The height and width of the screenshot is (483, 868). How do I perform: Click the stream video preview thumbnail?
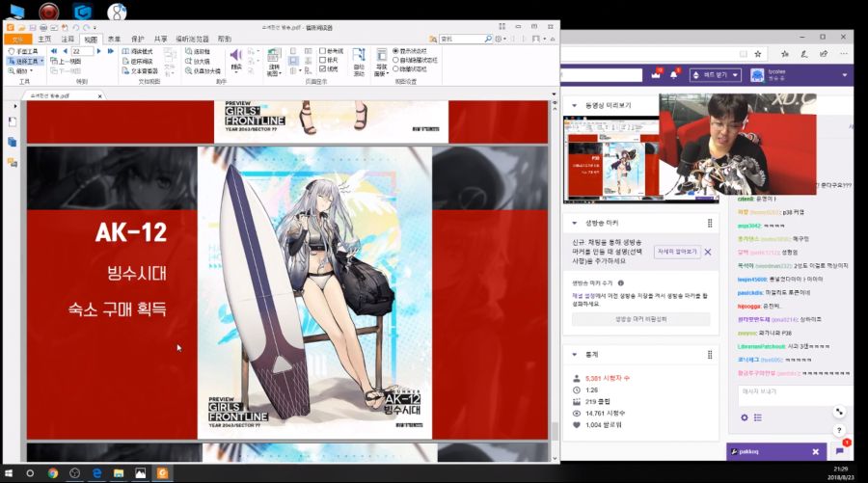pos(610,158)
